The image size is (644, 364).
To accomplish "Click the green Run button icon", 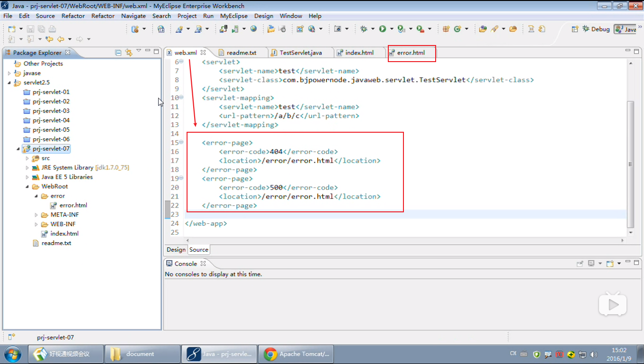I will point(382,29).
